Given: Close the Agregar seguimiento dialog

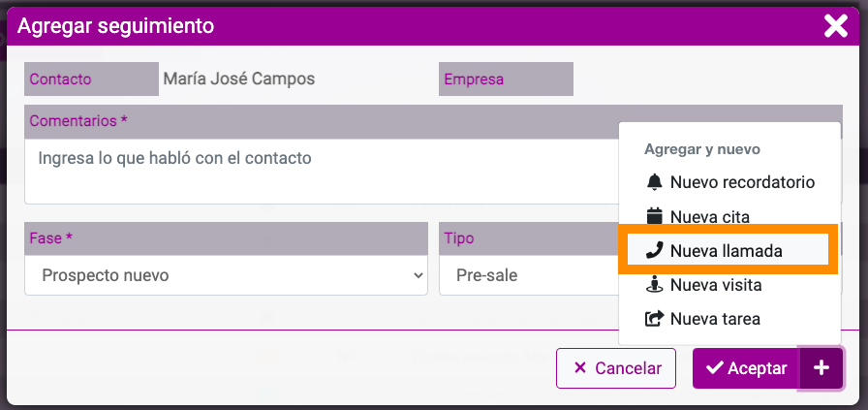Looking at the screenshot, I should tap(835, 26).
